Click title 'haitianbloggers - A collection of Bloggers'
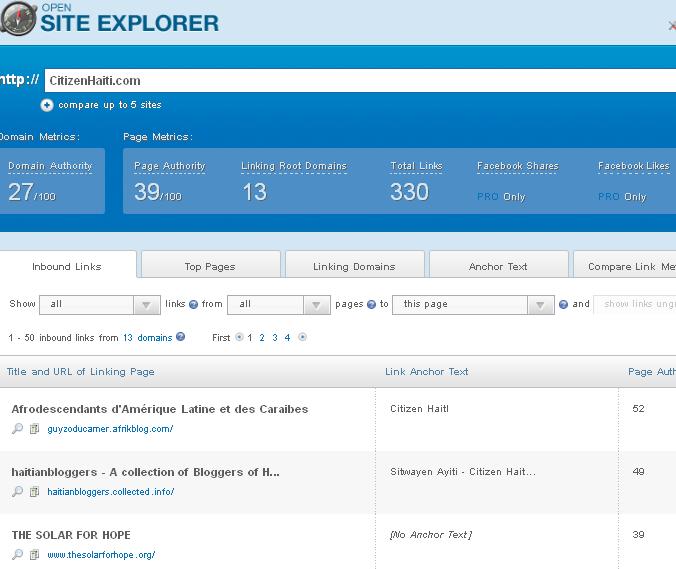This screenshot has width=676, height=569. pos(145,472)
